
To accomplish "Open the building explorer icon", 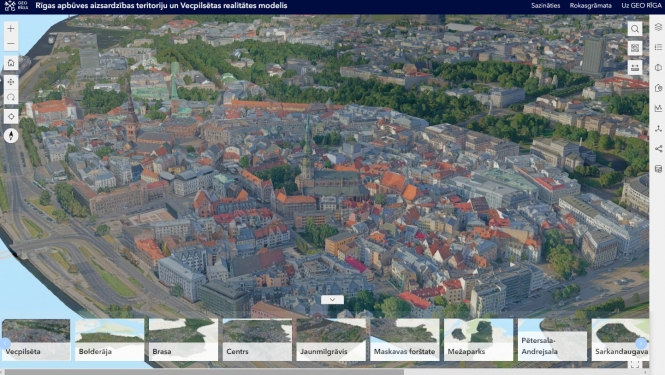I will pos(658,88).
